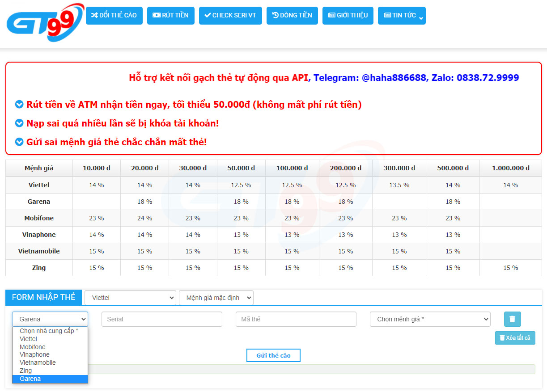Click Mobifone 24 % cell
Viewport: 547px width, 392px height.
point(145,218)
